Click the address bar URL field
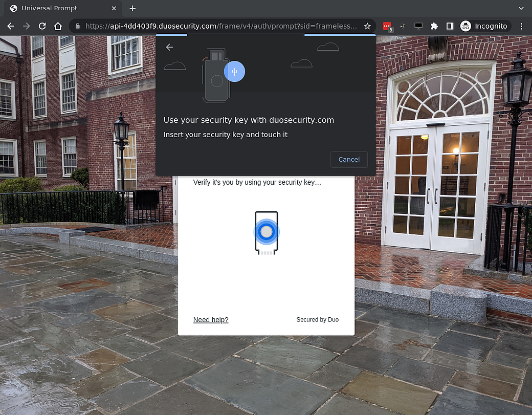The image size is (532, 415). (220, 26)
